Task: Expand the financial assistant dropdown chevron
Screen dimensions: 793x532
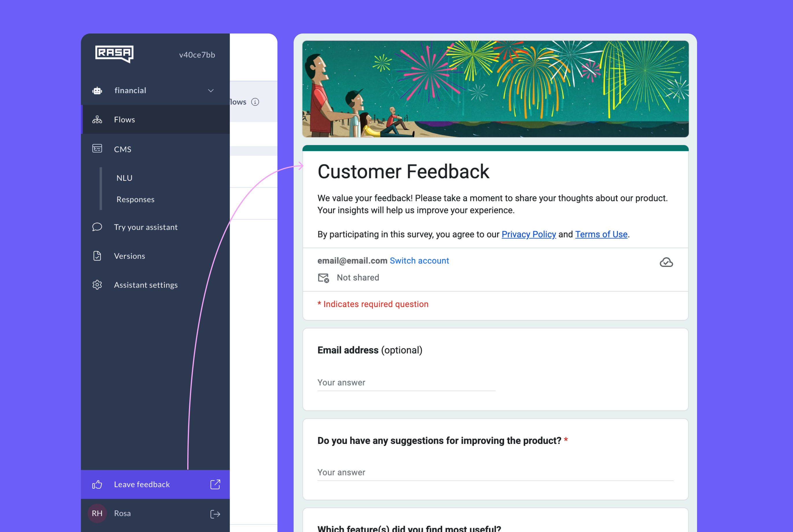Action: [211, 91]
